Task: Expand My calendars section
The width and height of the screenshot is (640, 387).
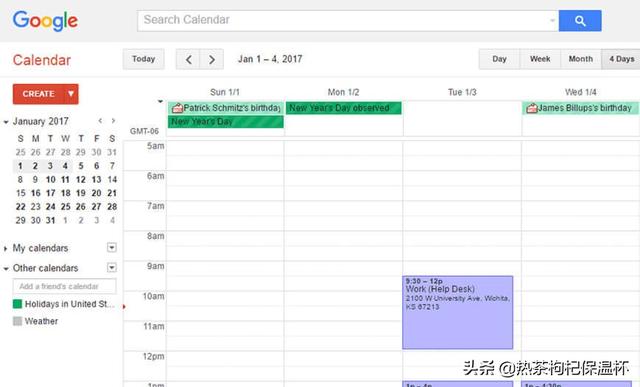Action: point(5,249)
